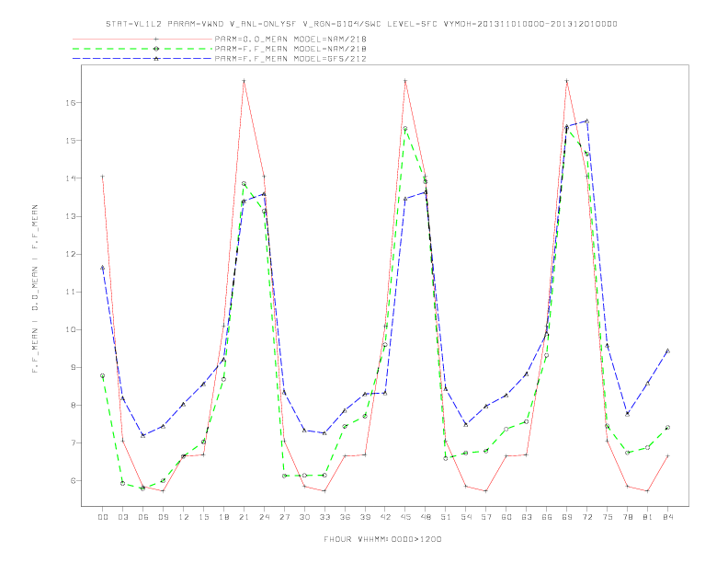This screenshot has width=728, height=563.
Task: Click y-axis tick label 13
Action: point(71,216)
